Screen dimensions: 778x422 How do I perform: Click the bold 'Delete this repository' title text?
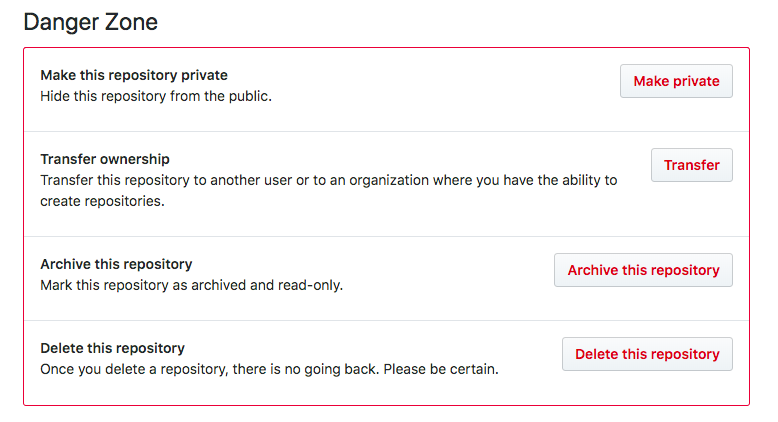(113, 348)
